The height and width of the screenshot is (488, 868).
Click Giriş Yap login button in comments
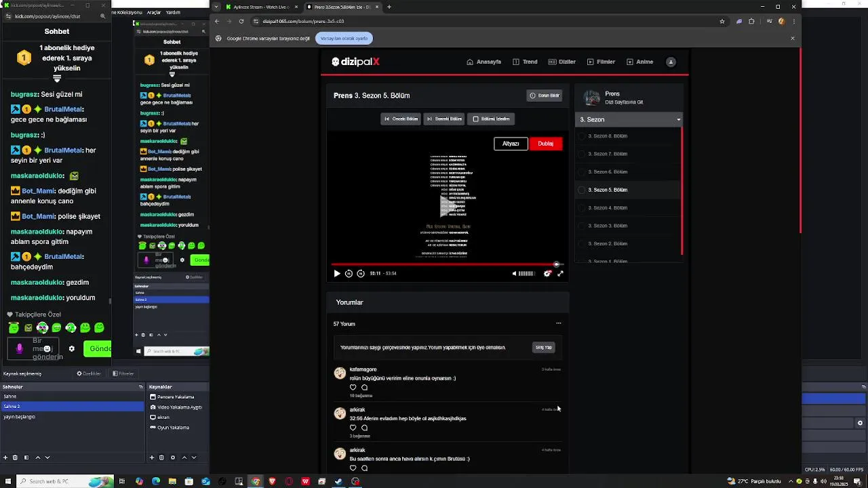(x=544, y=347)
